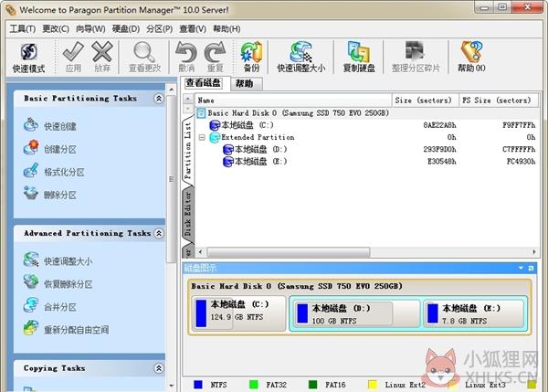Click the C7FFFFFh FS size value
This screenshot has width=548, height=392.
(x=519, y=149)
